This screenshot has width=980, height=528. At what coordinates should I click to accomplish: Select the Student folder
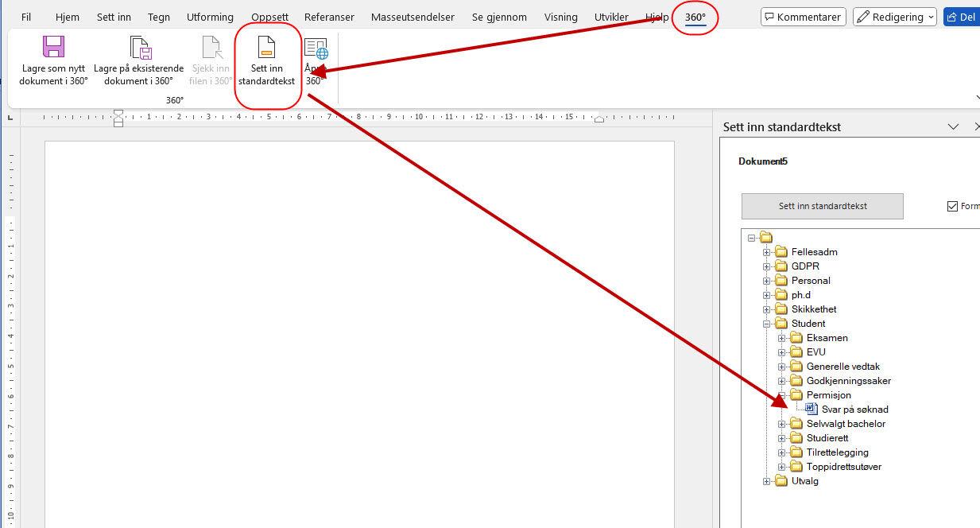[x=801, y=324]
